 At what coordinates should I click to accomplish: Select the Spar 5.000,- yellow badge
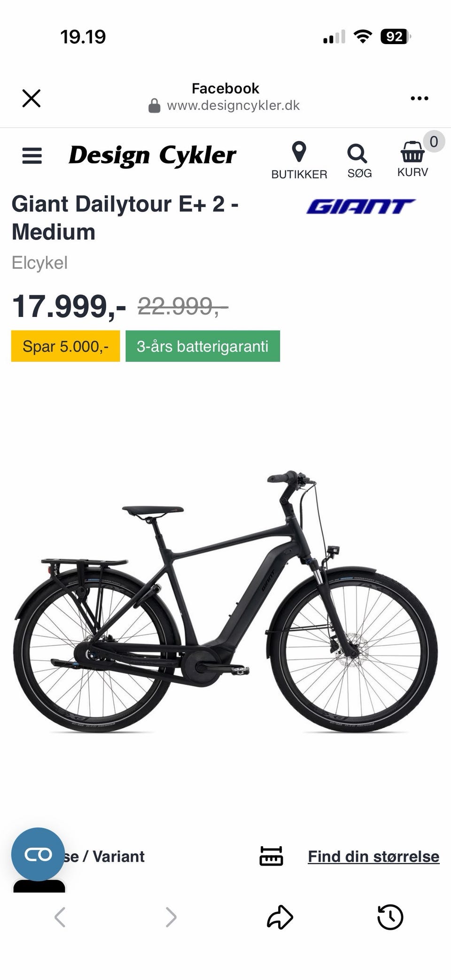65,346
